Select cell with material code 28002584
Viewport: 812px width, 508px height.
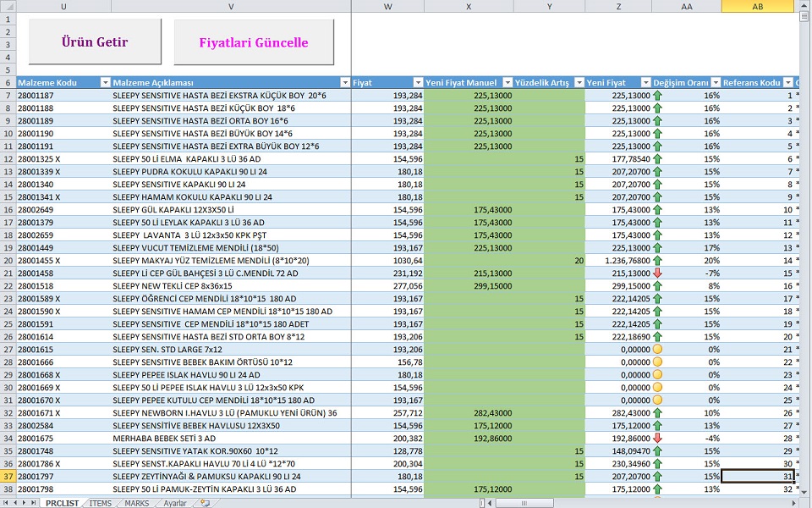(63, 426)
